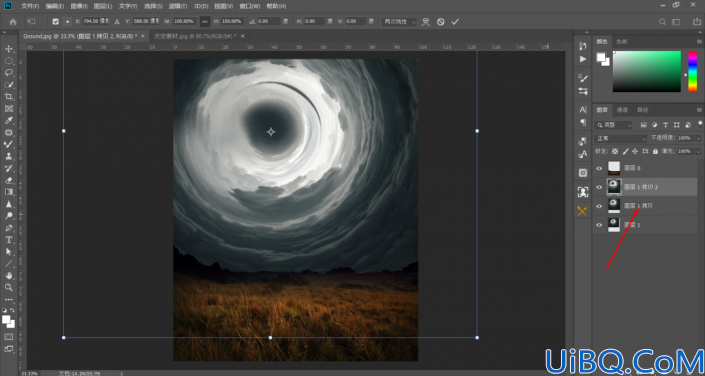Toggle lock all layer attributes
The width and height of the screenshot is (705, 376).
click(656, 152)
